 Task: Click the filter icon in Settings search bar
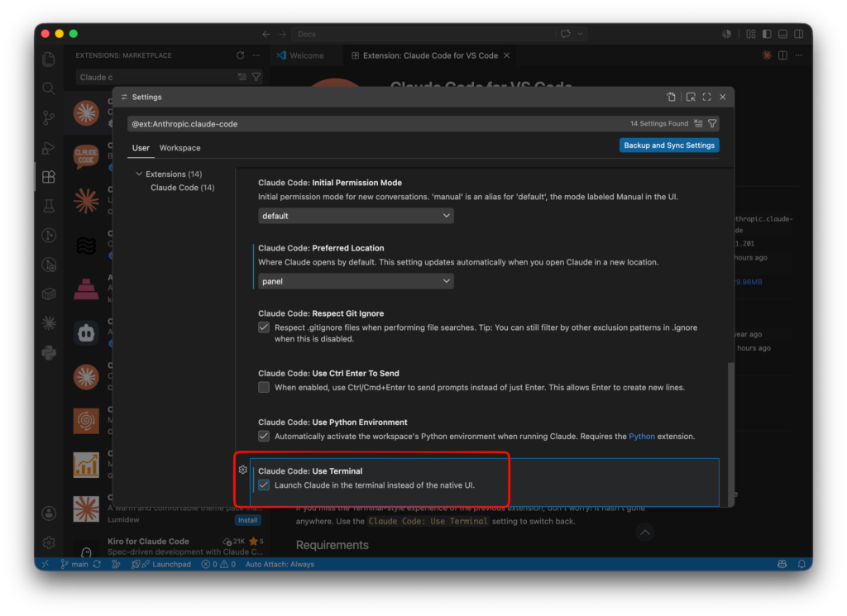712,124
